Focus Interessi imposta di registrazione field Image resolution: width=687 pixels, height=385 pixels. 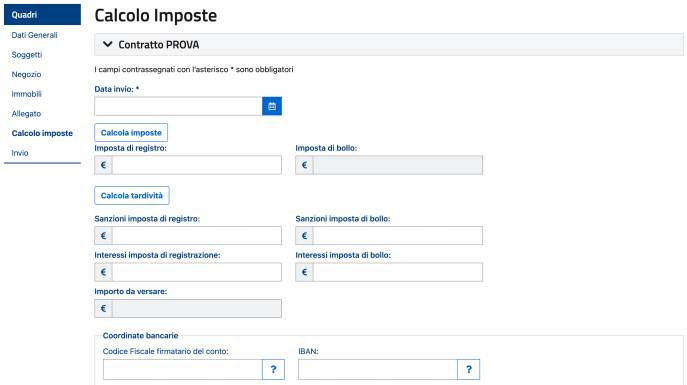click(x=197, y=272)
